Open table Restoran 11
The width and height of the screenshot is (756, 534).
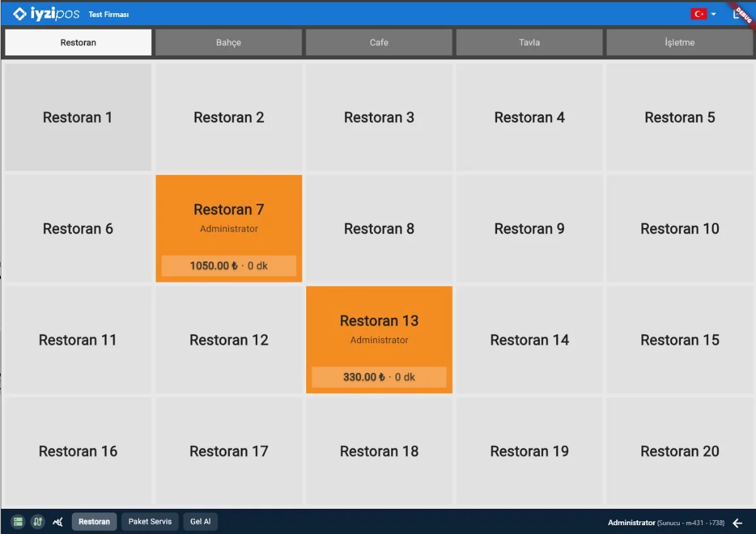point(78,340)
